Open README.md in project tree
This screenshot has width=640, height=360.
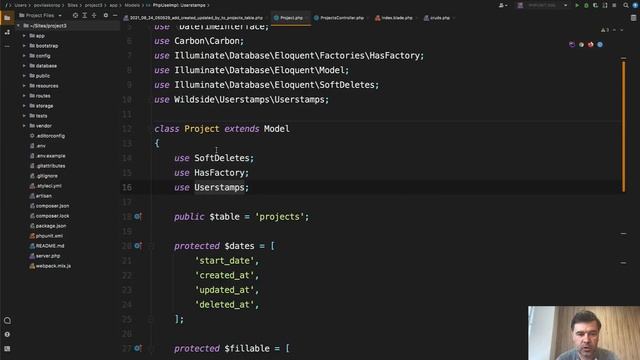(x=50, y=246)
